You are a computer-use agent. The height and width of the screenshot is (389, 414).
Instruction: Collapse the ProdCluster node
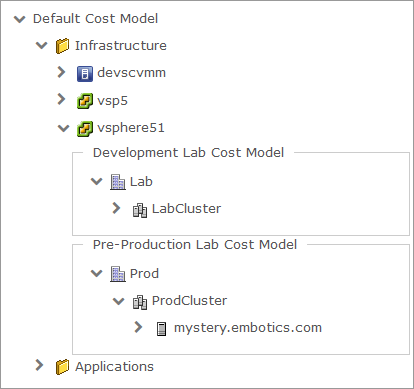119,301
